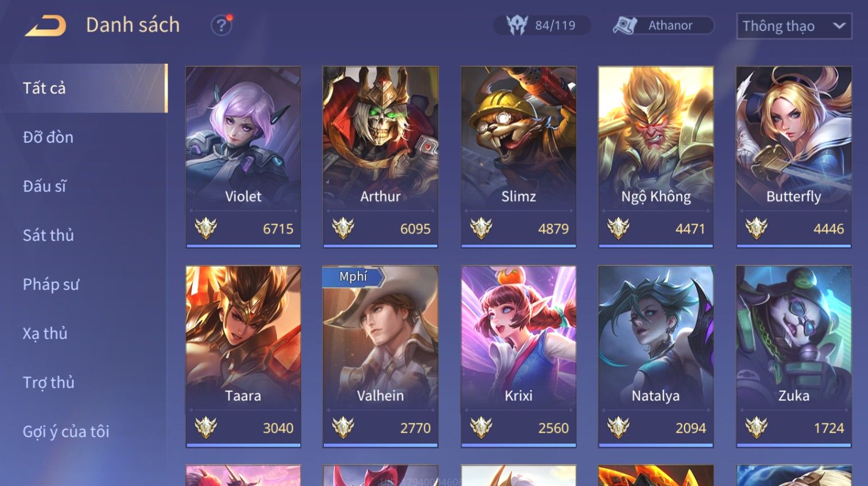
Task: Click the Athanor map scroll icon
Action: tap(625, 25)
